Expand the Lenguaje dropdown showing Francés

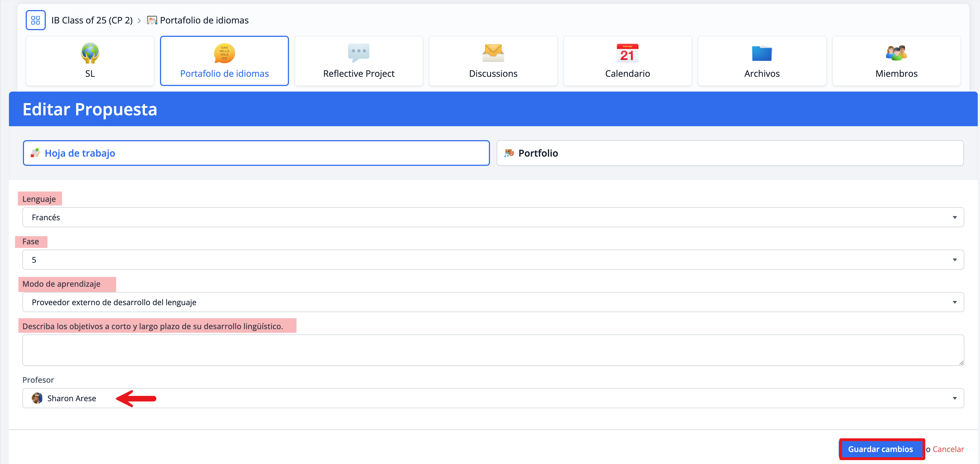click(x=493, y=217)
